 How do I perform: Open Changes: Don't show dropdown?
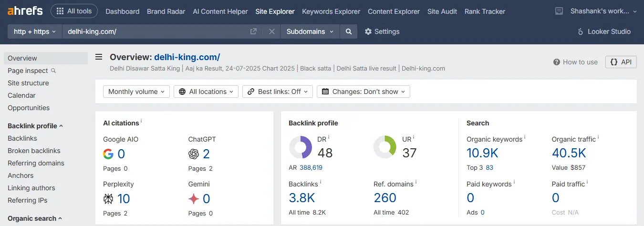(x=364, y=92)
